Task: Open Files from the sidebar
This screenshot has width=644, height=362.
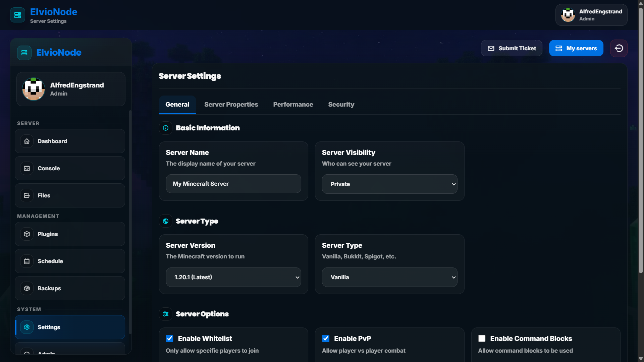Action: tap(70, 195)
